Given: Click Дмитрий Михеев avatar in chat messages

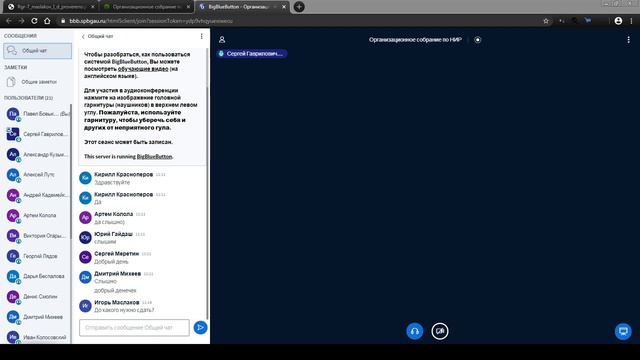Looking at the screenshot, I should (85, 277).
